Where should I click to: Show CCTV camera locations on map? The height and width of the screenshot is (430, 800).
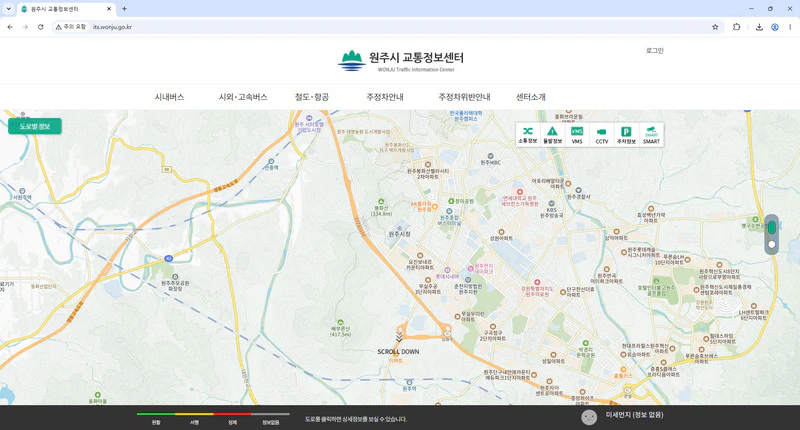pos(602,135)
